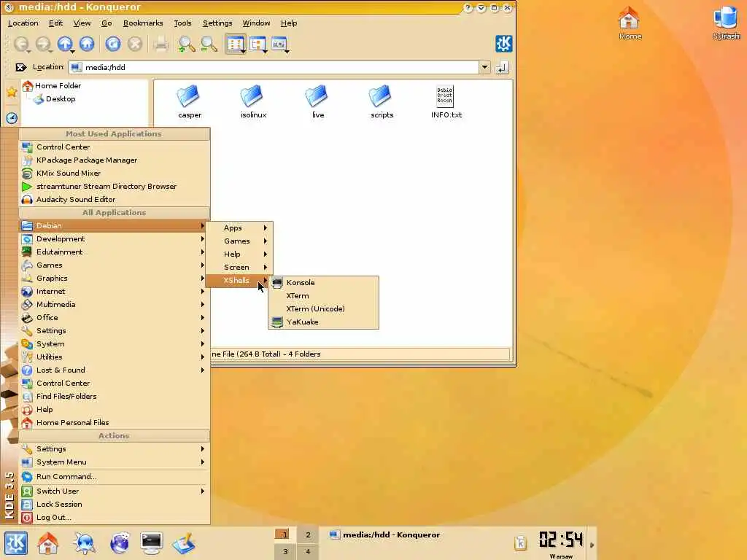Image resolution: width=747 pixels, height=560 pixels.
Task: Click the Stop loading toolbar icon
Action: pyautogui.click(x=135, y=44)
